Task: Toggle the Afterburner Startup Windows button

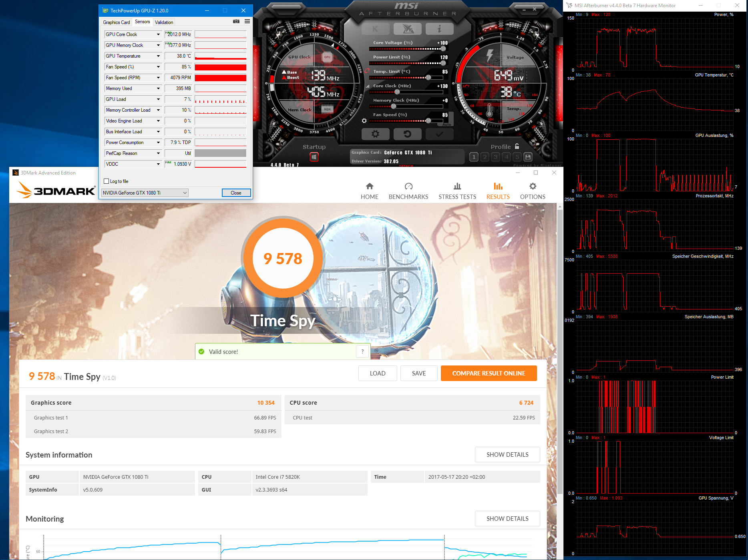Action: [x=314, y=157]
